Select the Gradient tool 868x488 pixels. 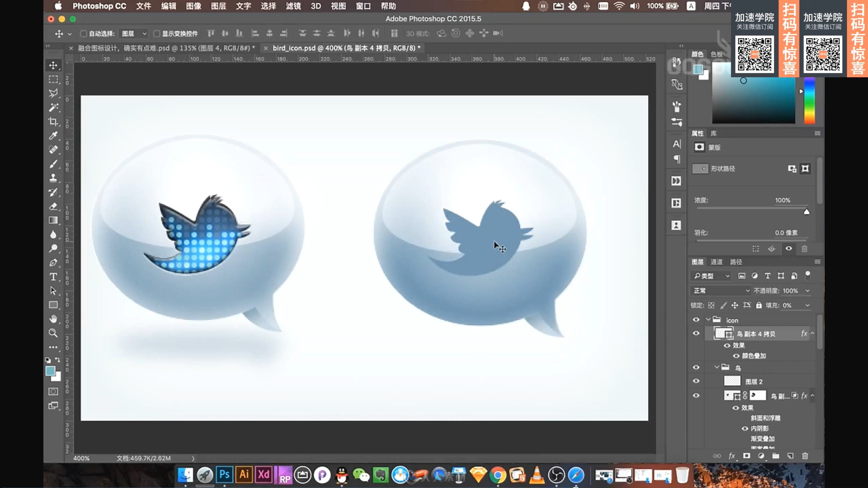[53, 220]
